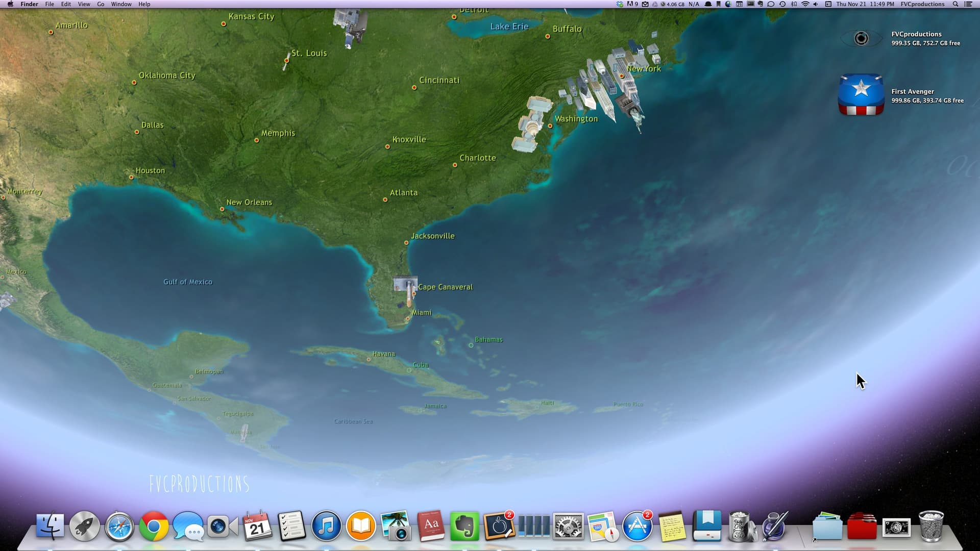Open the Go menu
This screenshot has width=980, height=551.
point(101,4)
